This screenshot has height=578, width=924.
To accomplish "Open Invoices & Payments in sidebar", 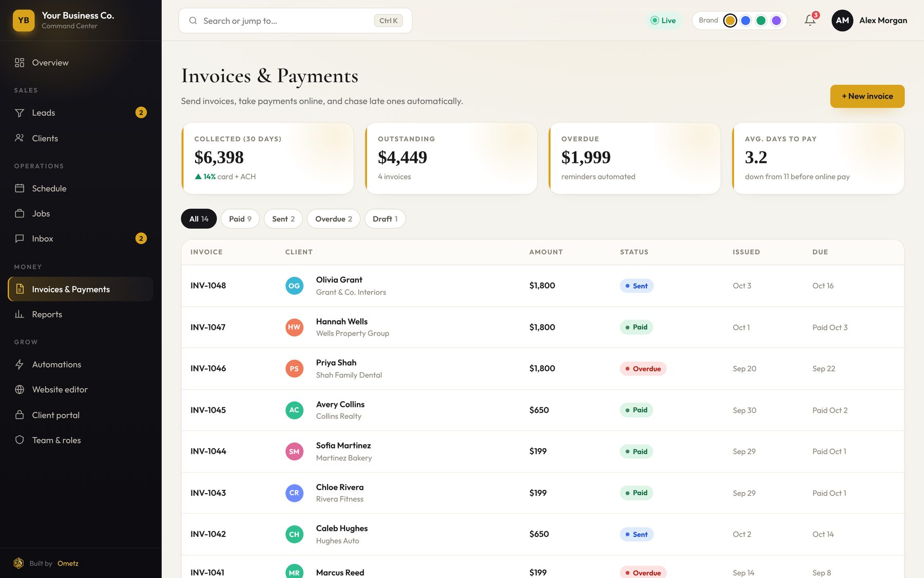I will pyautogui.click(x=81, y=289).
